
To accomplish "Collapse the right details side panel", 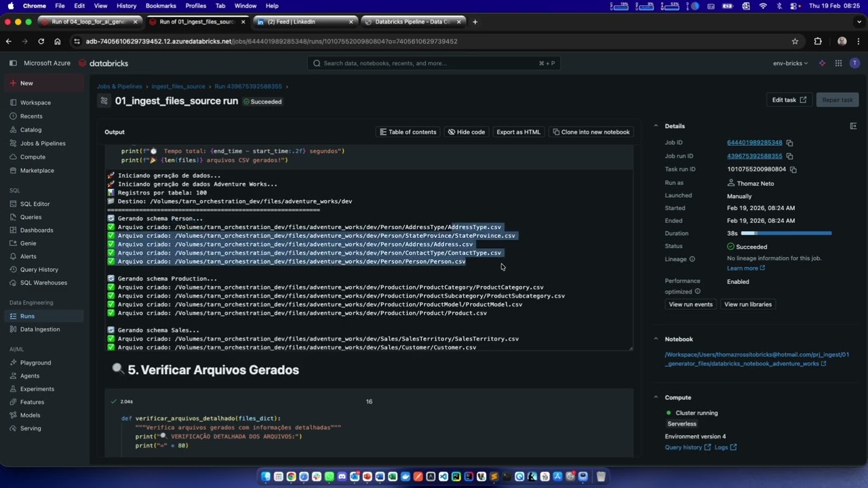I will click(853, 126).
